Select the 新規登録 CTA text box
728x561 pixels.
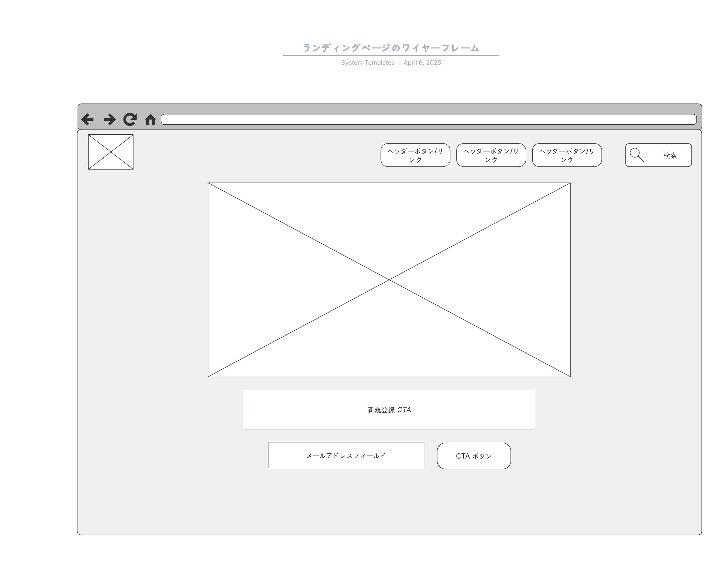[389, 410]
